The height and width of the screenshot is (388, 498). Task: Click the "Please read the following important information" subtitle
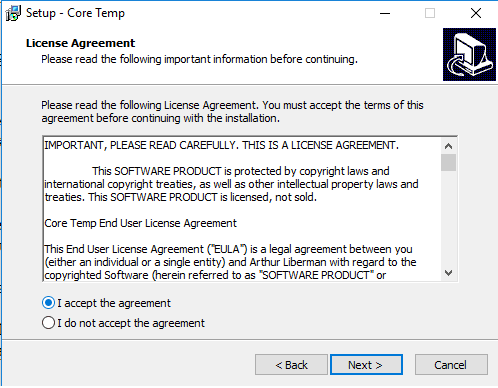tap(199, 59)
